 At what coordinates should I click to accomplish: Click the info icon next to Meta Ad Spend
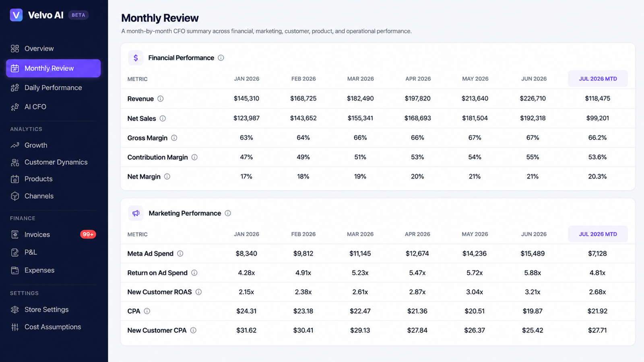click(x=180, y=253)
